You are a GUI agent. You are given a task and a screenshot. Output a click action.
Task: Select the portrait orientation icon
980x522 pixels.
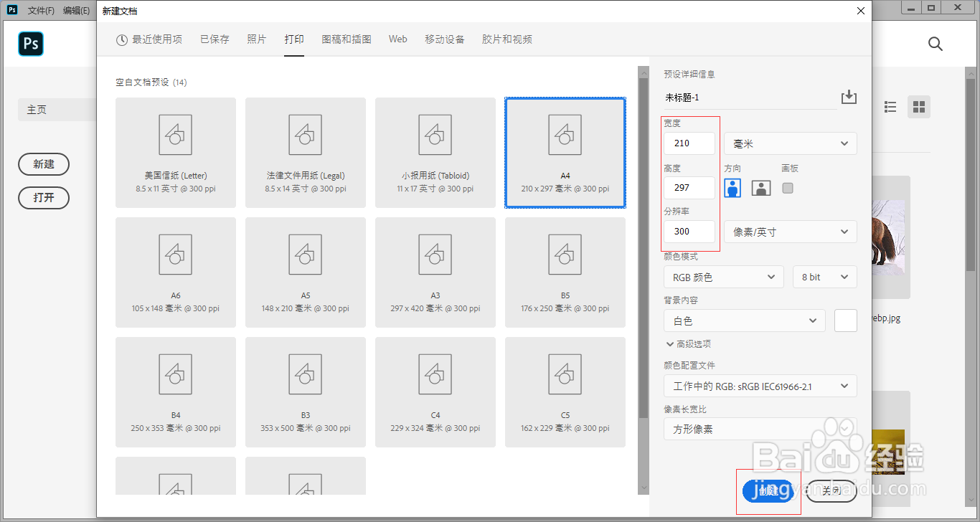coord(732,187)
